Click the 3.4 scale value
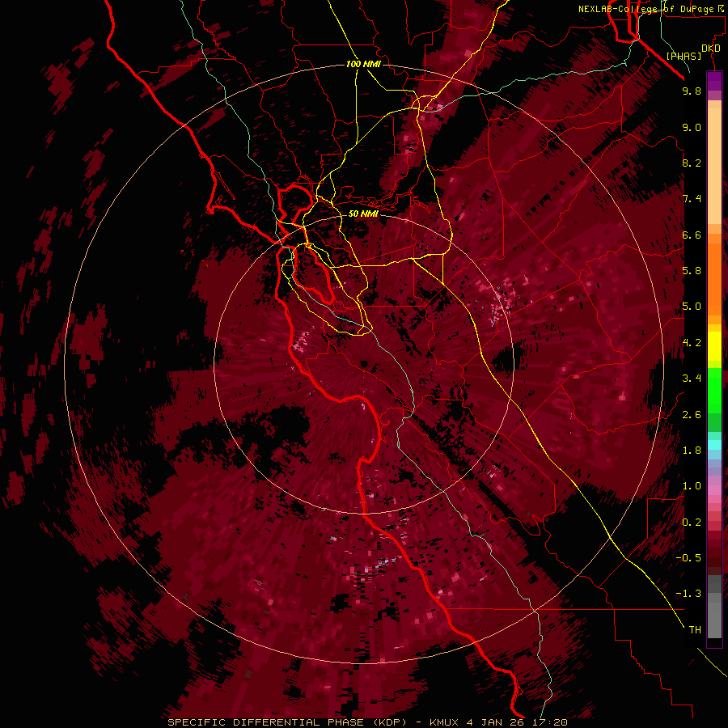This screenshot has width=728, height=728. 692,379
